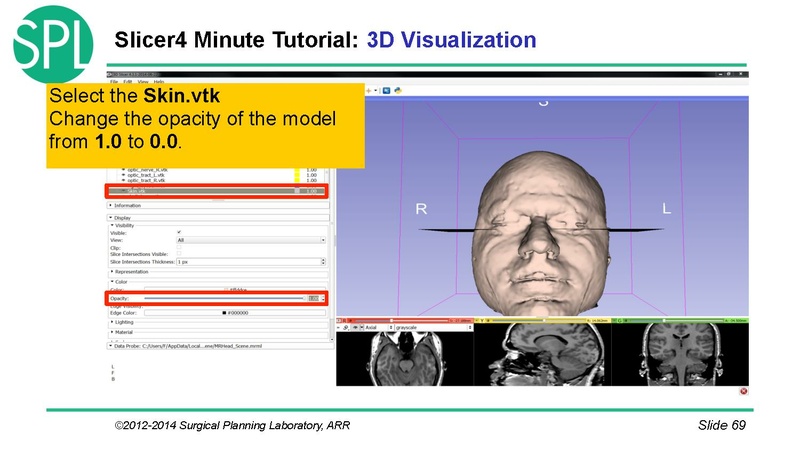The width and height of the screenshot is (800, 450).
Task: Toggle the Visible checkbox
Action: pyautogui.click(x=179, y=233)
